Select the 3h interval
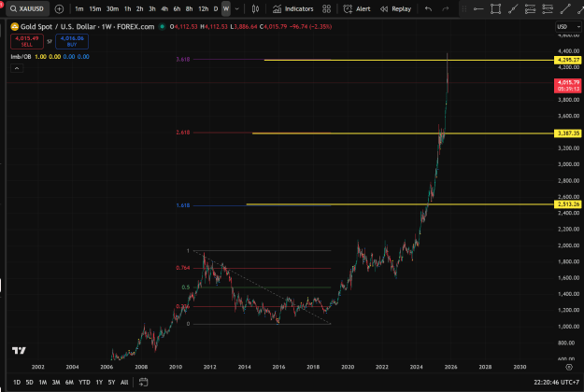 tap(152, 9)
